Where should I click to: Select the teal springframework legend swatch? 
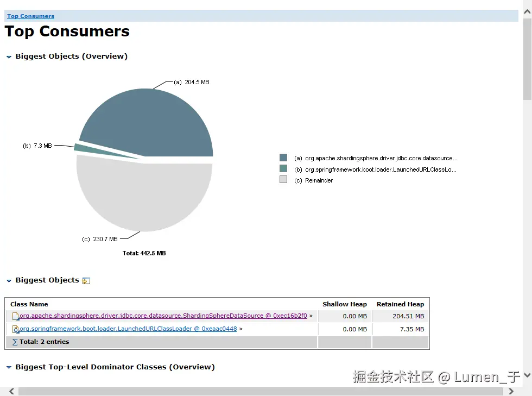click(283, 168)
